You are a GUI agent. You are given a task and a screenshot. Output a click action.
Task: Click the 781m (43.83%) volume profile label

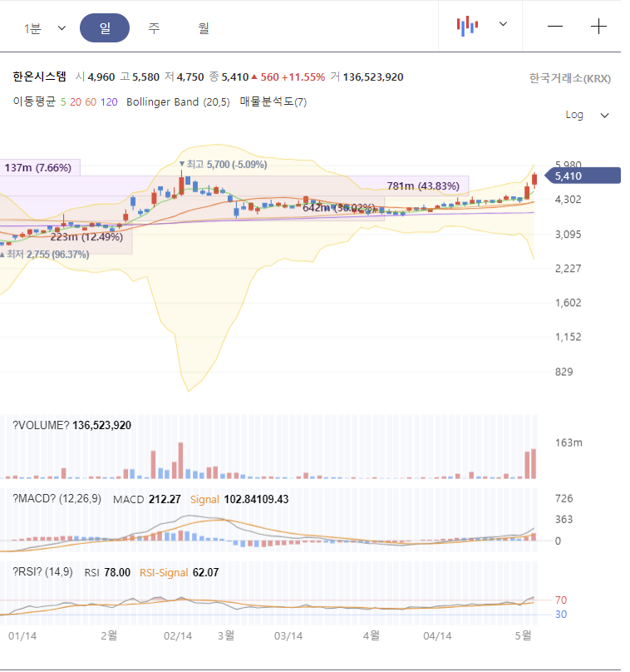tap(423, 186)
